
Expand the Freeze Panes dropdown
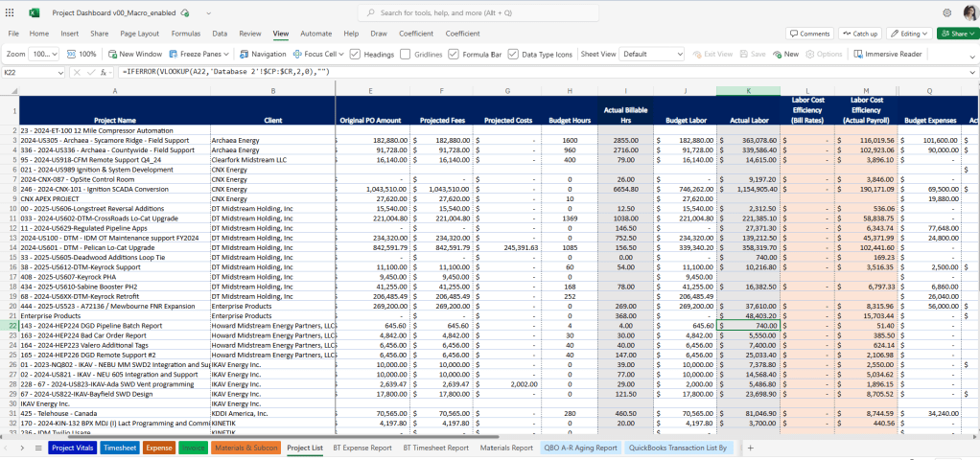click(x=227, y=55)
